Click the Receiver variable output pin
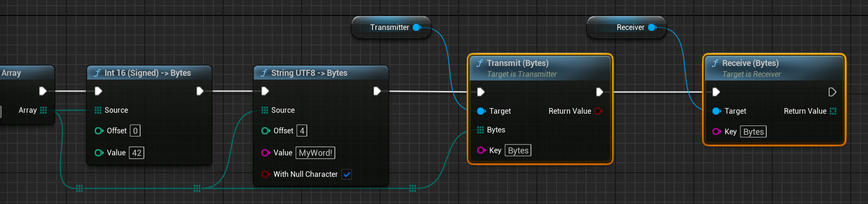This screenshot has width=868, height=204. [652, 28]
